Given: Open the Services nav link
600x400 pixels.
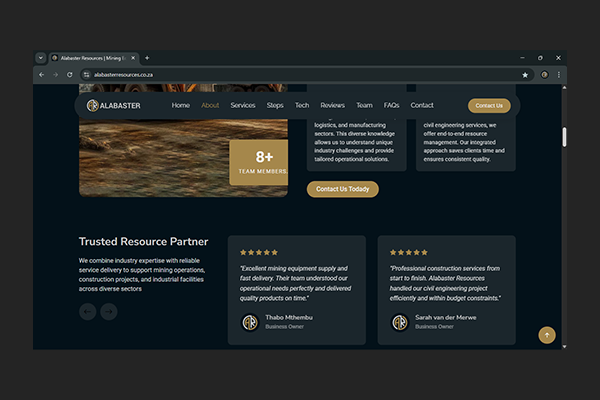Looking at the screenshot, I should [243, 105].
